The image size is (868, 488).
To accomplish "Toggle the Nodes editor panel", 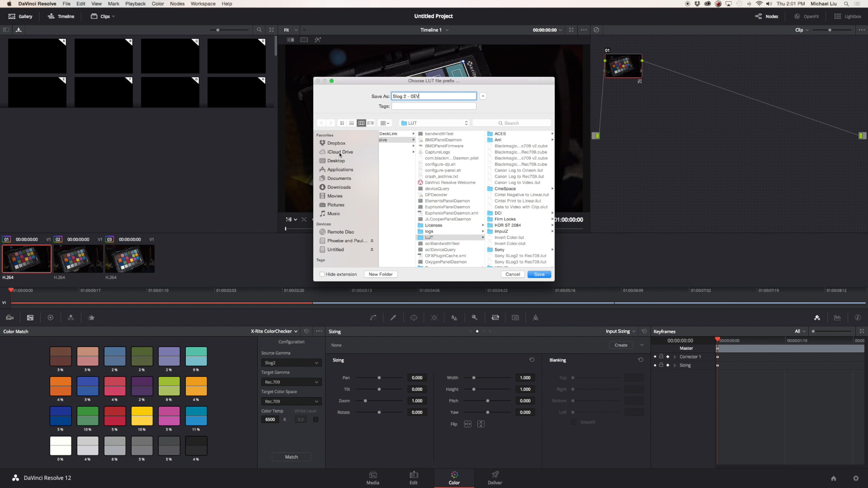I will tap(766, 16).
